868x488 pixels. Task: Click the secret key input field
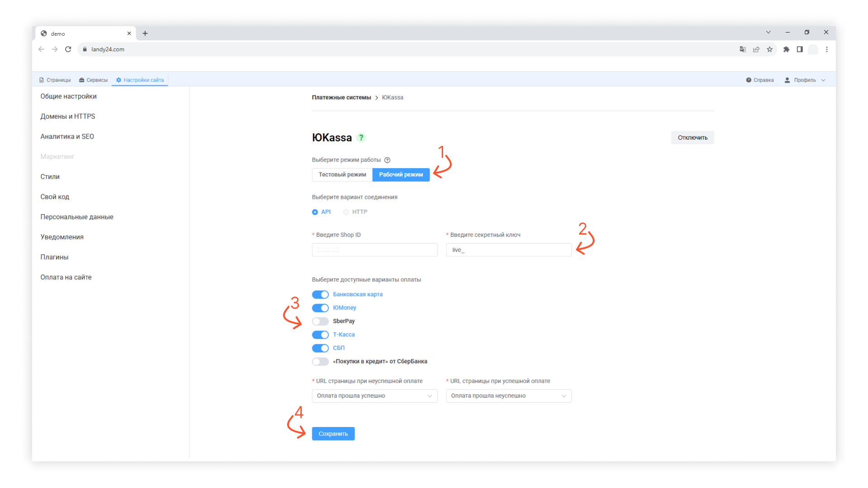point(509,250)
